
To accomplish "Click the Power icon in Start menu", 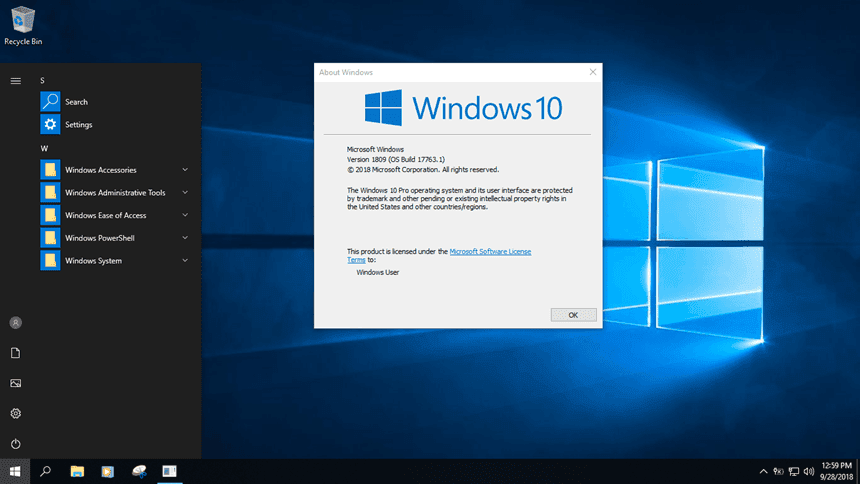I will coord(15,443).
